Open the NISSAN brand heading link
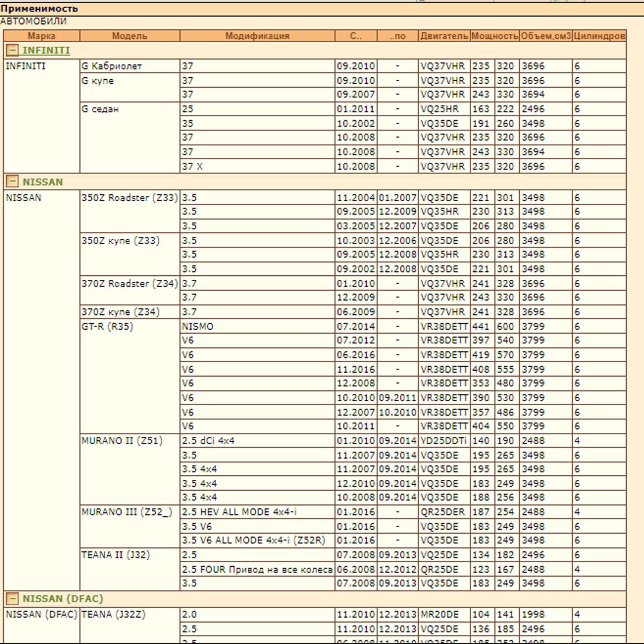This screenshot has height=644, width=644. pyautogui.click(x=43, y=182)
